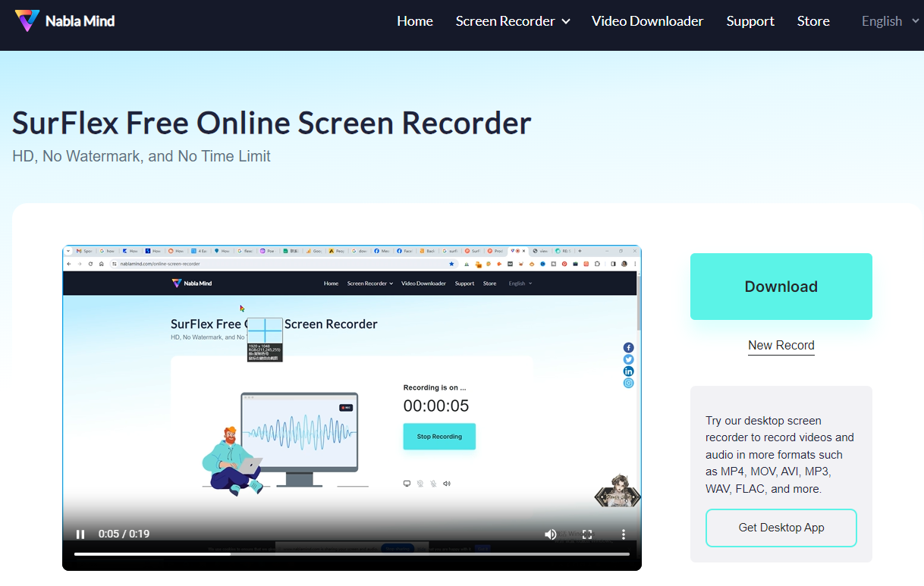This screenshot has height=586, width=924.
Task: Click the "HD, No Watermark, and No Time Limit" subtitle
Action: click(x=141, y=156)
